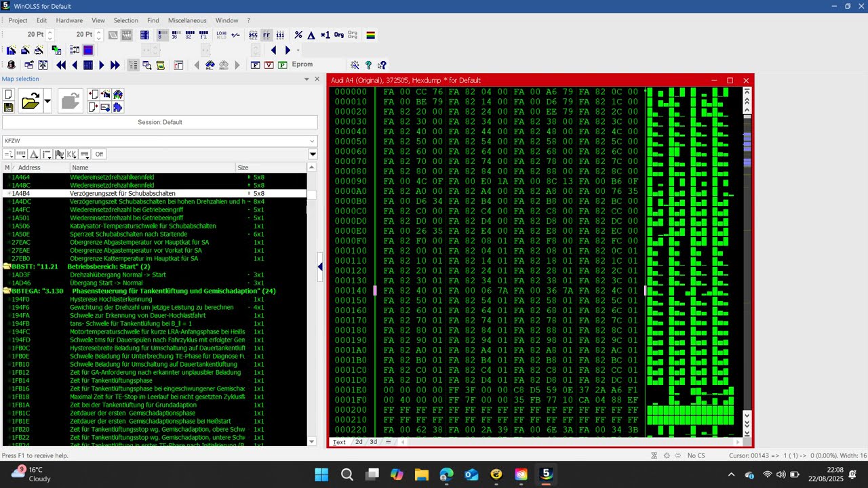Image resolution: width=868 pixels, height=488 pixels.
Task: Click the new blank document icon
Action: point(9,95)
